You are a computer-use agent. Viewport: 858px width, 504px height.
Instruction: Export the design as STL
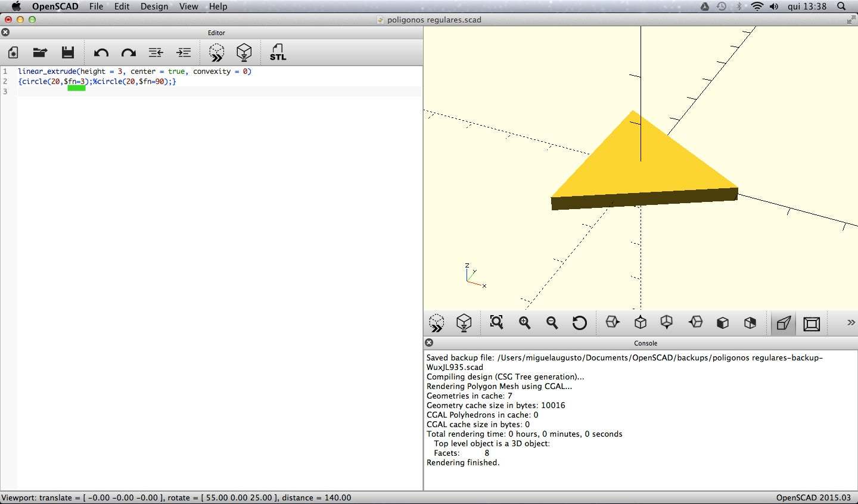[x=278, y=52]
